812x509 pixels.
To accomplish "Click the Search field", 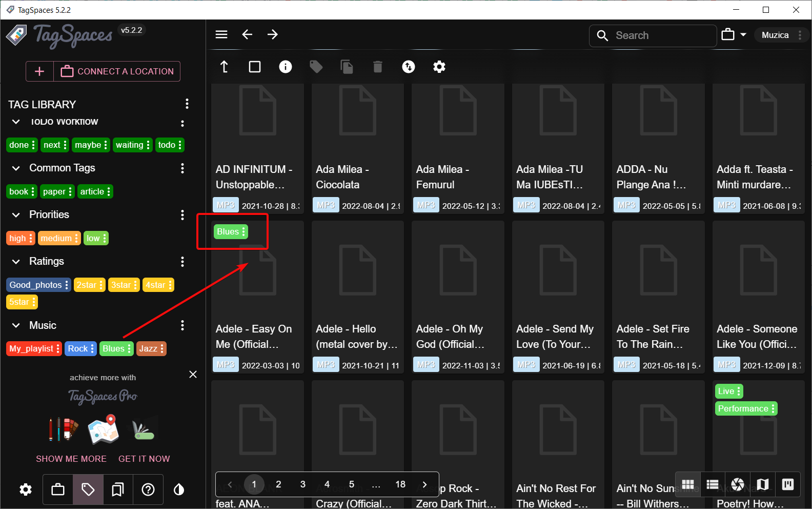I will (653, 35).
